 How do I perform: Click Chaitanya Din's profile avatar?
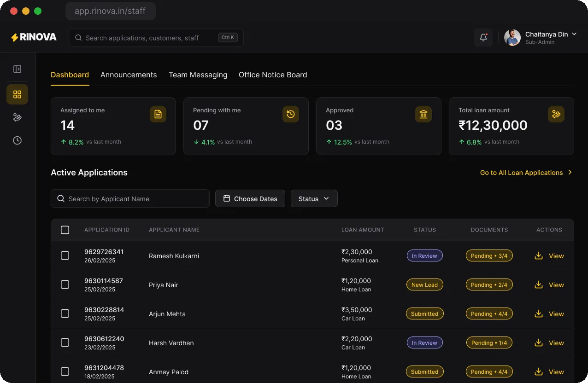pyautogui.click(x=512, y=38)
